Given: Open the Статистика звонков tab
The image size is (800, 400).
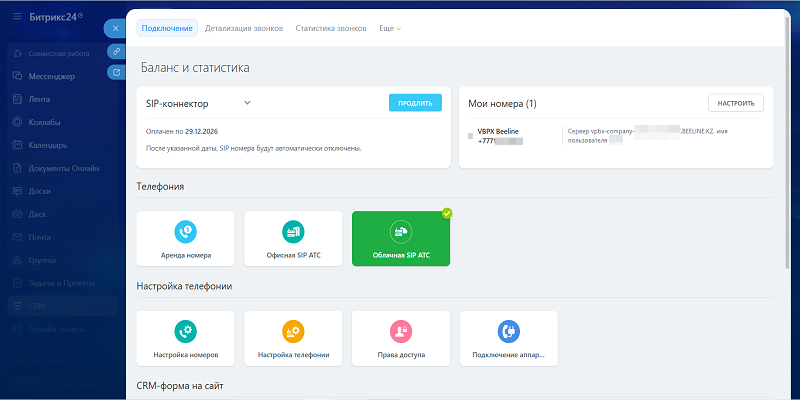Looking at the screenshot, I should click(x=331, y=29).
